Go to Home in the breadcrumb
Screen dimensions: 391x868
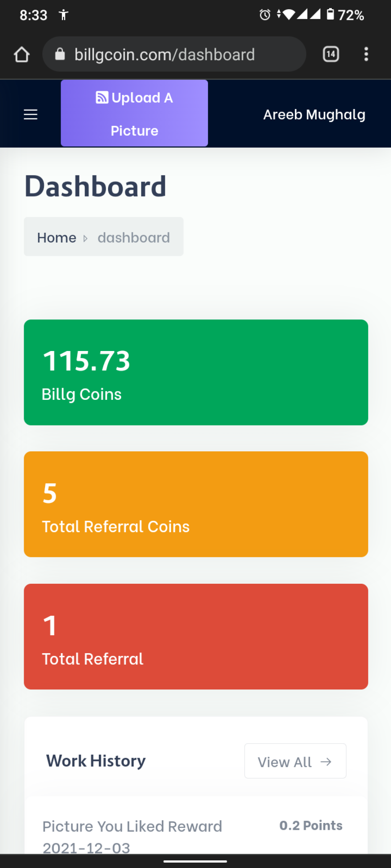[57, 238]
